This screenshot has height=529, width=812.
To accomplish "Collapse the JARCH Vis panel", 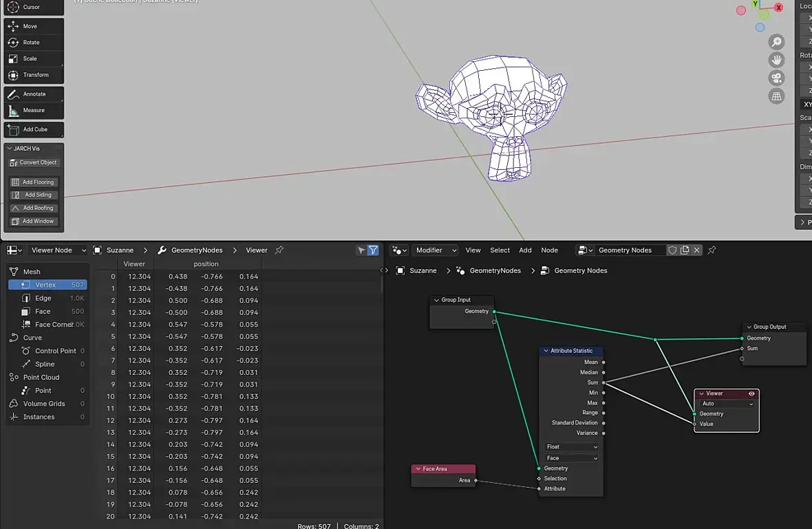I will pyautogui.click(x=10, y=149).
